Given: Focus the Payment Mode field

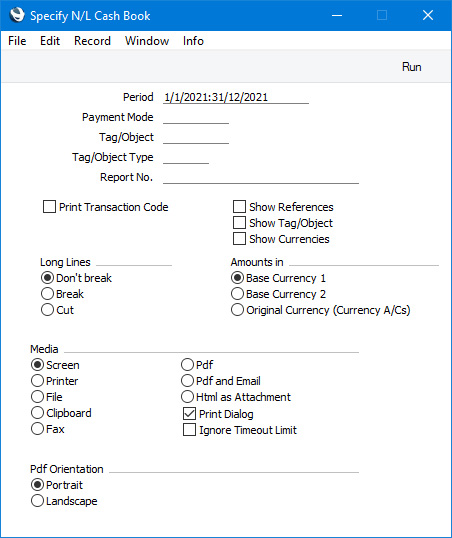Looking at the screenshot, I should pos(196,117).
